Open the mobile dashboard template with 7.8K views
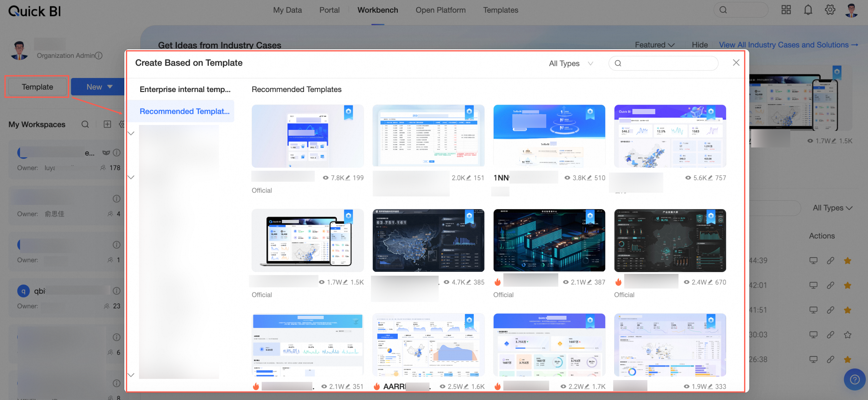 (x=307, y=136)
